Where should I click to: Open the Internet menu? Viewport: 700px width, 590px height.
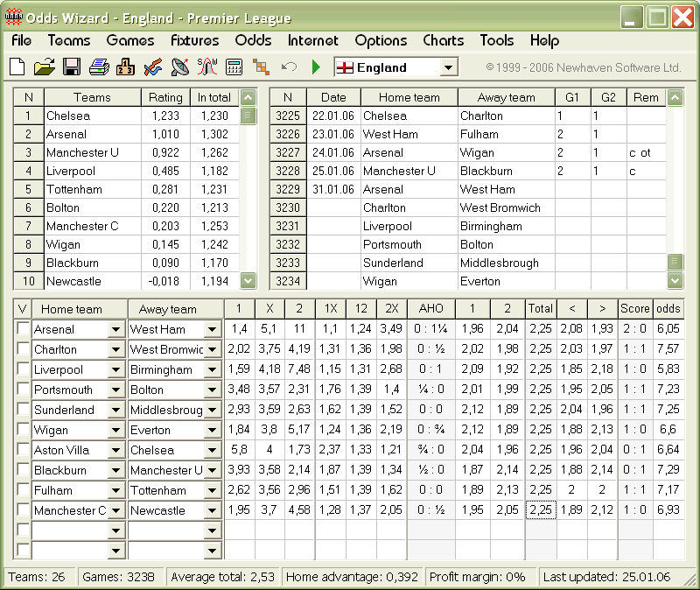312,40
